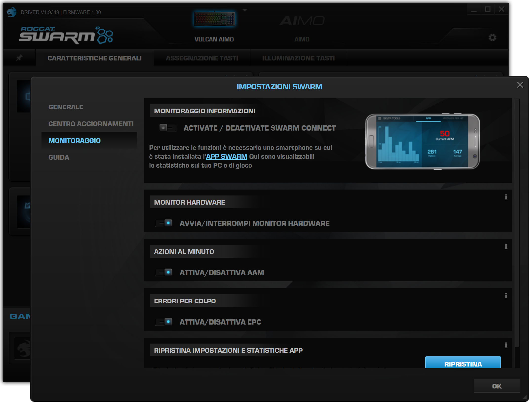Open settings gear in main window
The height and width of the screenshot is (406, 532).
tap(492, 38)
